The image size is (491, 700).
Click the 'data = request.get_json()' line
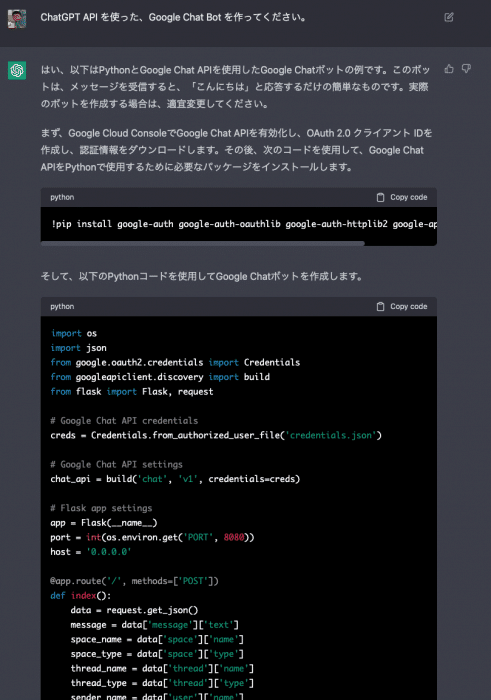pyautogui.click(x=134, y=610)
